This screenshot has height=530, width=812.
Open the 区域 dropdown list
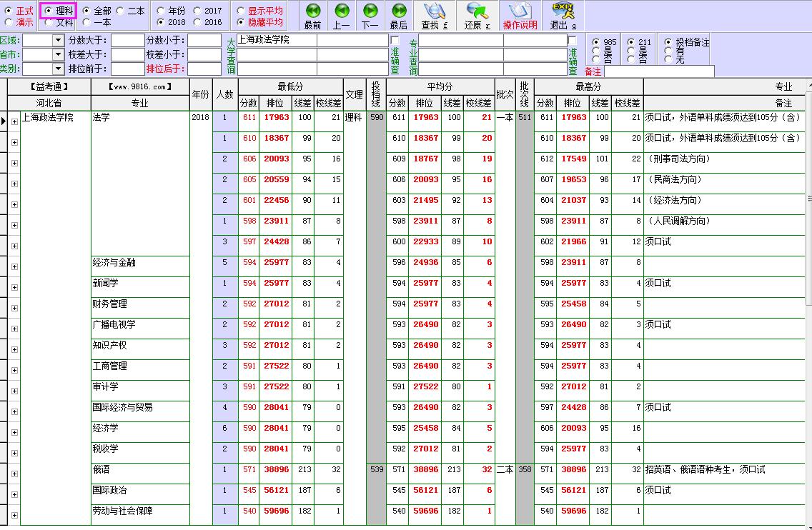tap(58, 40)
